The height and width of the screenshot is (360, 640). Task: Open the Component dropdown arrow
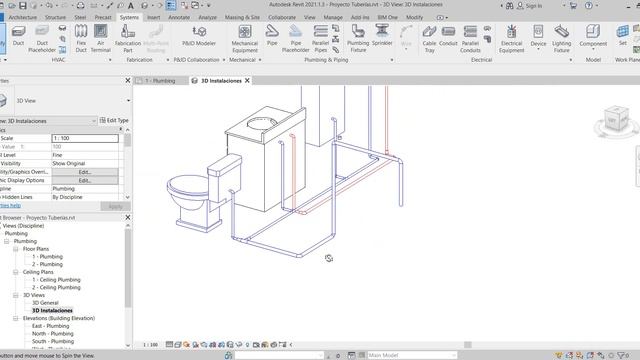click(x=593, y=49)
